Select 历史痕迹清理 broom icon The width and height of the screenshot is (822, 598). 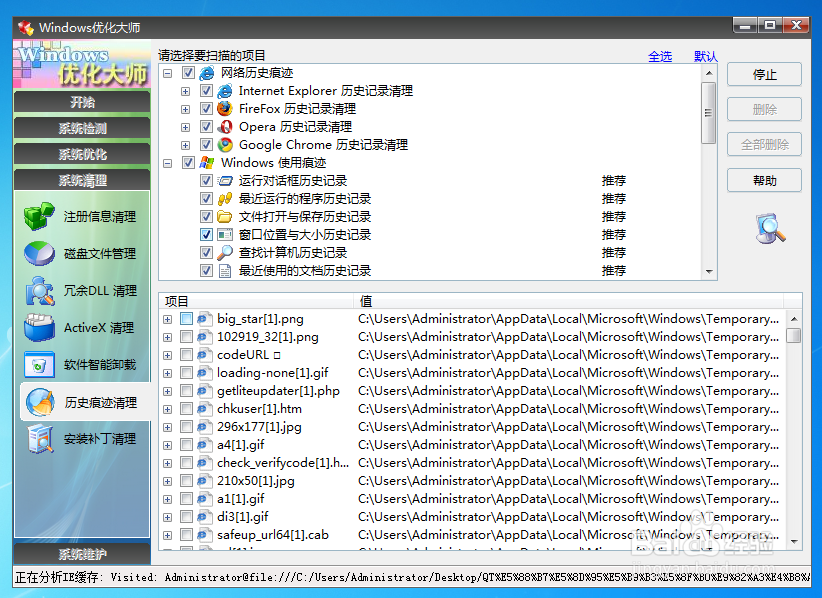40,402
